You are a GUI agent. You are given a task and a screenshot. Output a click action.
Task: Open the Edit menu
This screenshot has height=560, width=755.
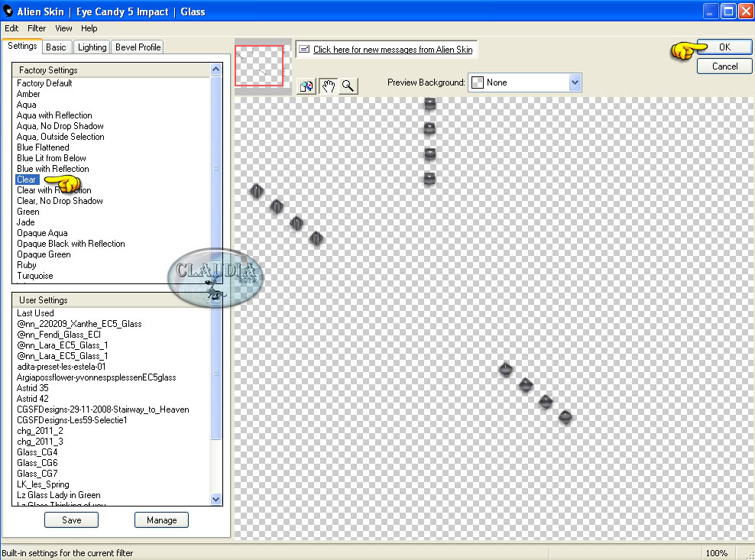coord(11,28)
